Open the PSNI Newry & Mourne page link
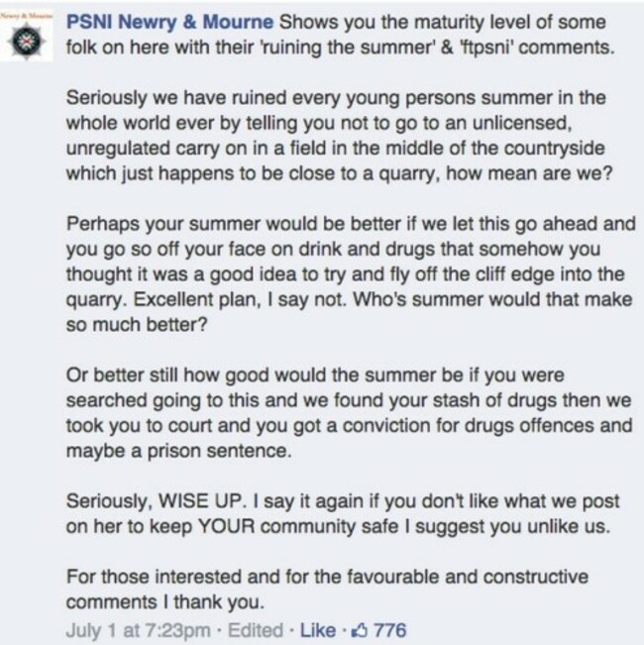This screenshot has width=644, height=645. point(169,22)
